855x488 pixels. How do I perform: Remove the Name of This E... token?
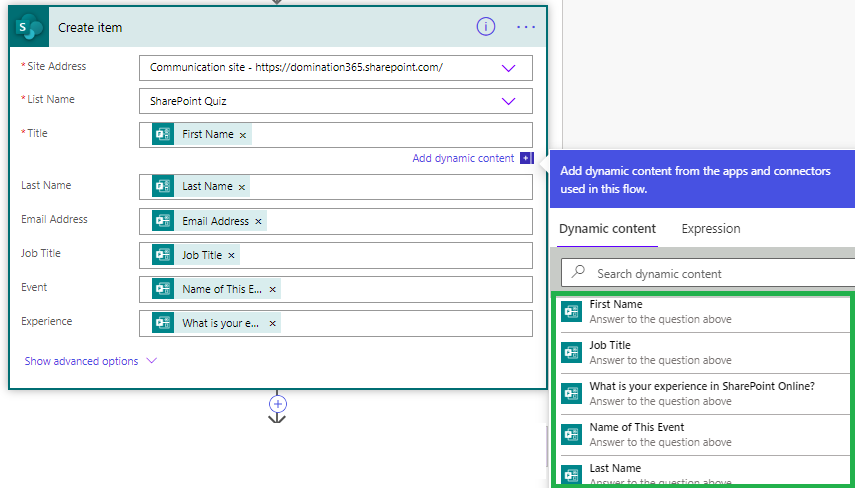(x=272, y=290)
